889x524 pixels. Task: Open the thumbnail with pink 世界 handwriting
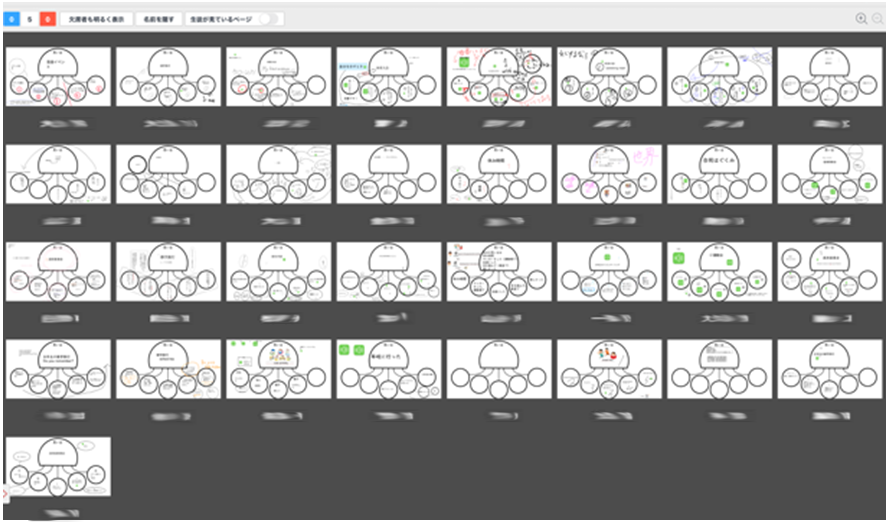[609, 174]
